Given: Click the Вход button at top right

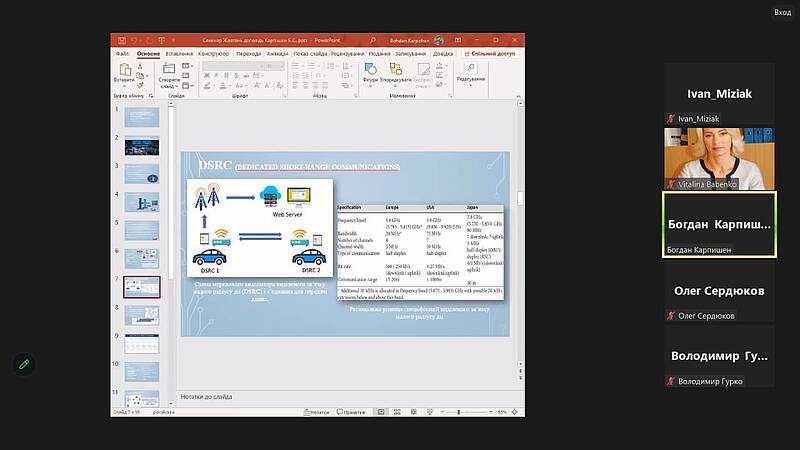Looking at the screenshot, I should (x=782, y=12).
